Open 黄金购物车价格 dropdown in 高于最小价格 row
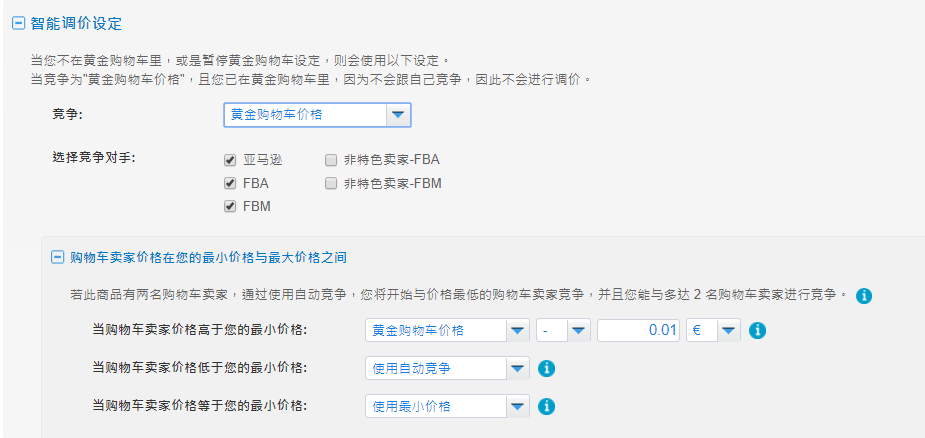 point(447,331)
